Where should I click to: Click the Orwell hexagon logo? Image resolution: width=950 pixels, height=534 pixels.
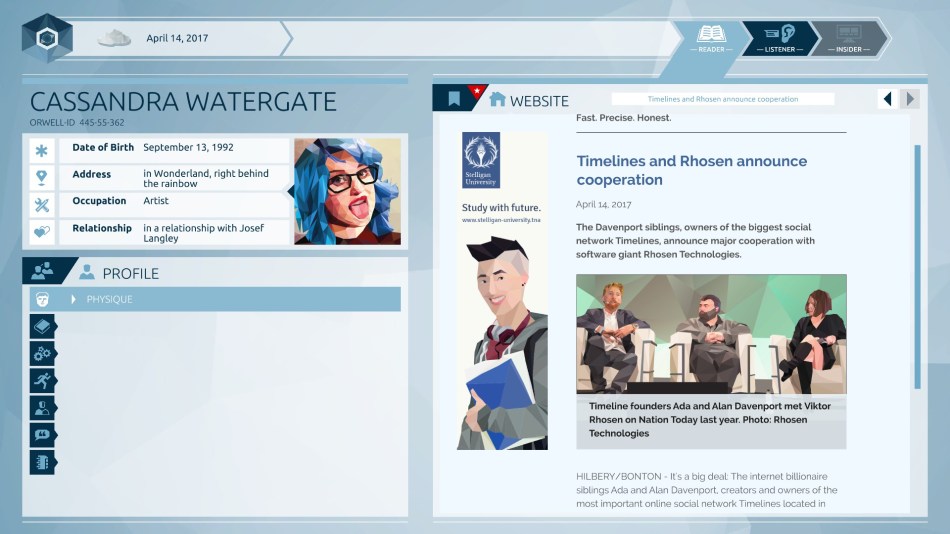pos(46,38)
